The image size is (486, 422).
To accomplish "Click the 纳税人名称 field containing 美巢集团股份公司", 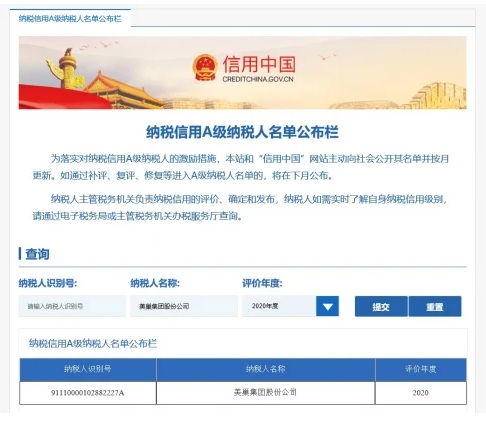I will [184, 306].
